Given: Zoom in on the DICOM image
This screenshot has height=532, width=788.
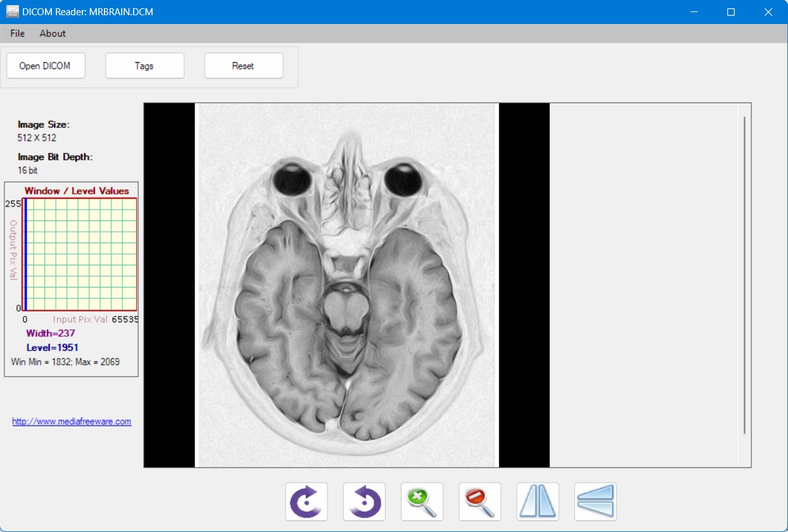Looking at the screenshot, I should tap(422, 502).
